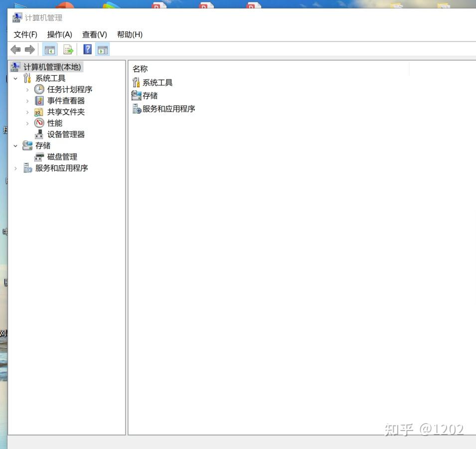Open the 操作(A) menu
476x449 pixels.
[59, 34]
